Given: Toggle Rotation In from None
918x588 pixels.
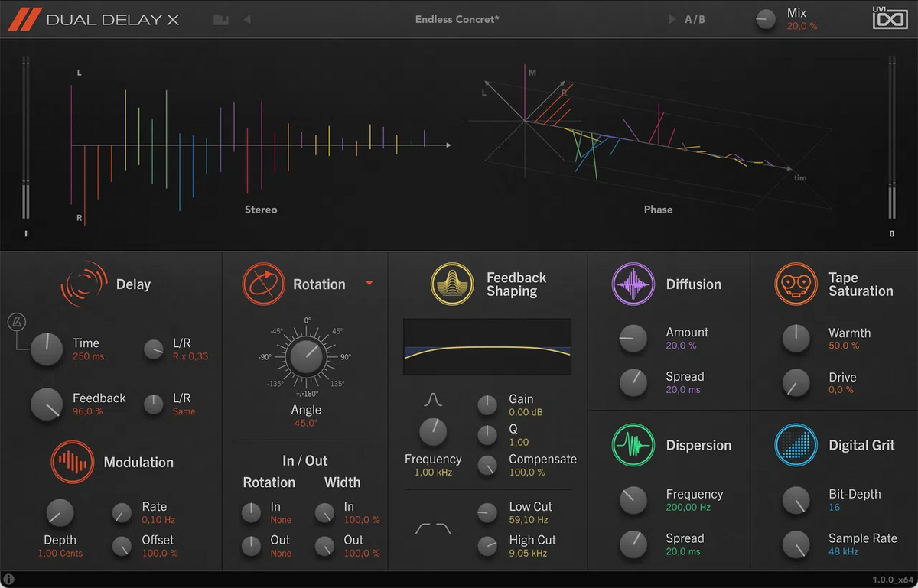Looking at the screenshot, I should click(x=250, y=512).
